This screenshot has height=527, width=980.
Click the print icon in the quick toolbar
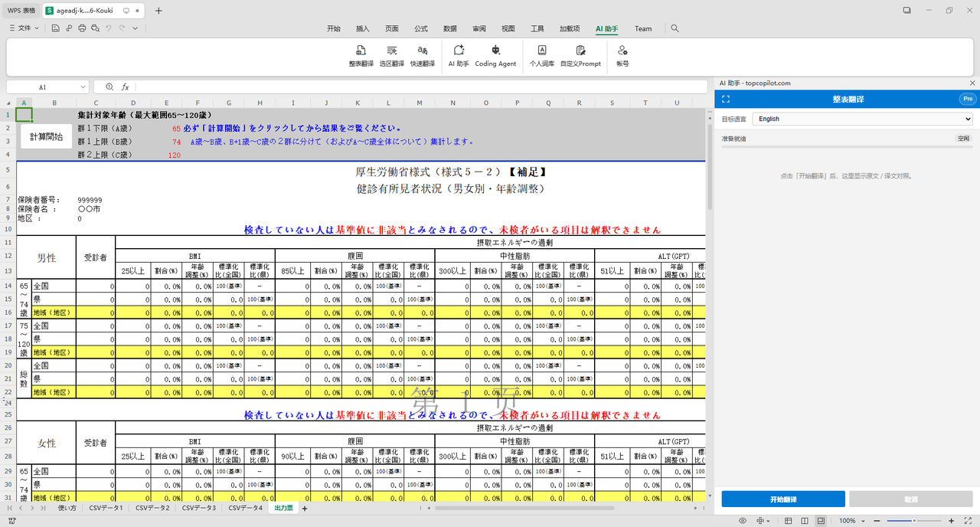click(x=82, y=28)
